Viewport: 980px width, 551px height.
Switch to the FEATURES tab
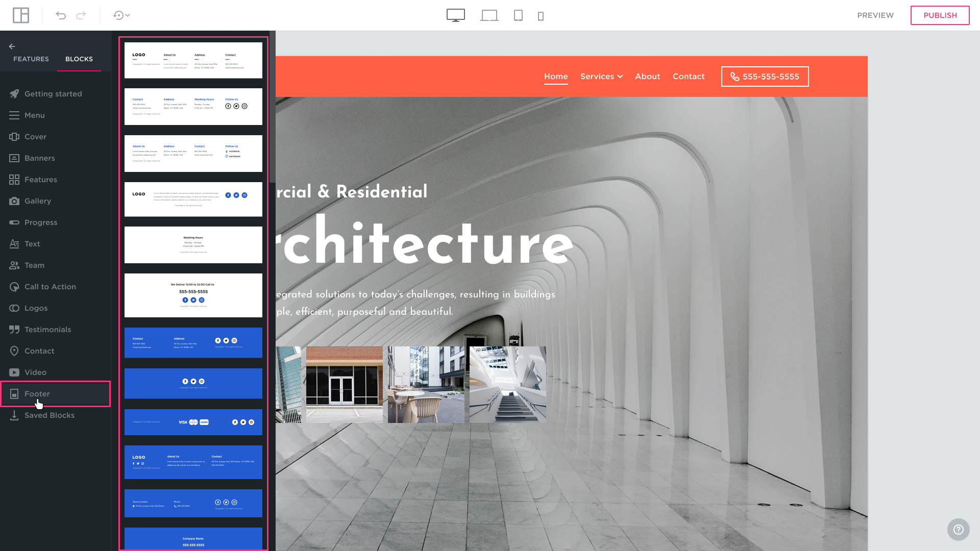tap(31, 59)
